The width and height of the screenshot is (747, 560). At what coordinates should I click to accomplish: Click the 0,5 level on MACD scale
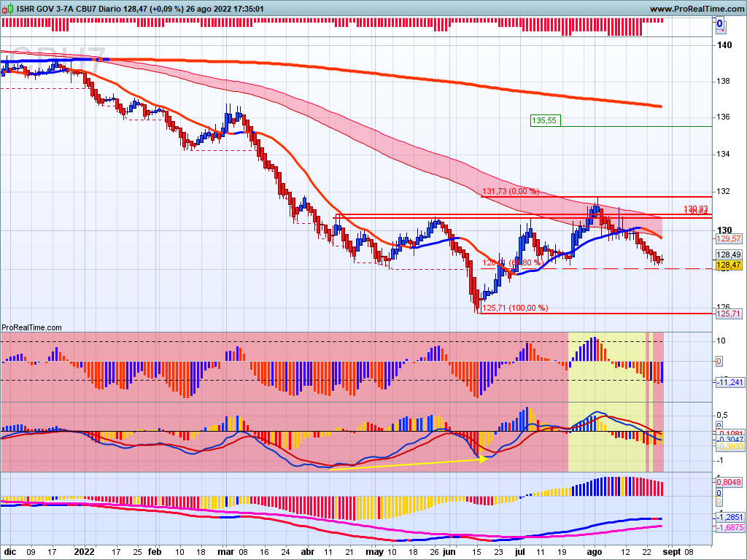click(x=721, y=416)
